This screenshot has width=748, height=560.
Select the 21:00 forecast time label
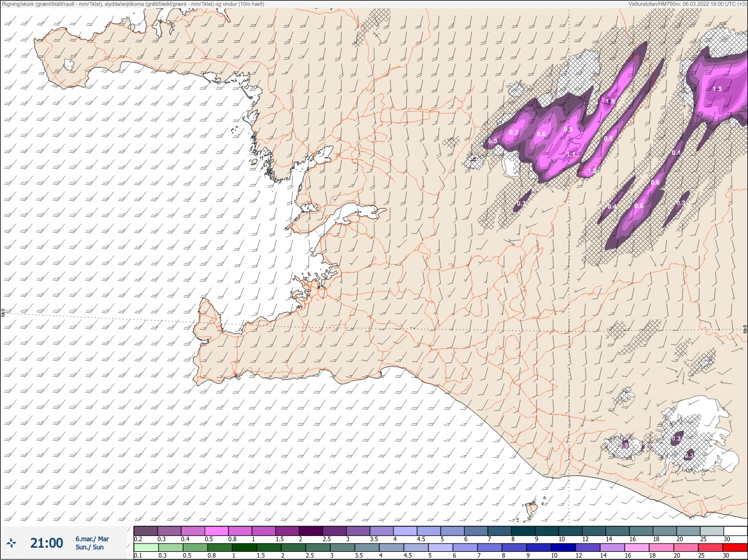pyautogui.click(x=46, y=543)
